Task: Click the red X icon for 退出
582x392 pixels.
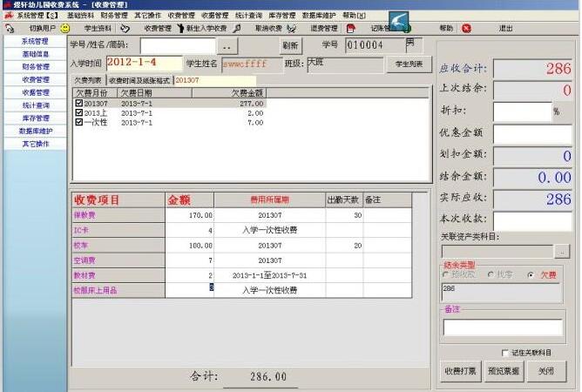Action: point(467,28)
